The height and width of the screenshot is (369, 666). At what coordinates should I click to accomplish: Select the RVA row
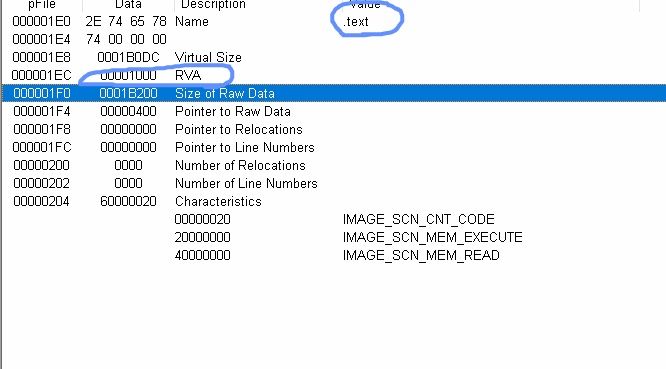pos(334,76)
